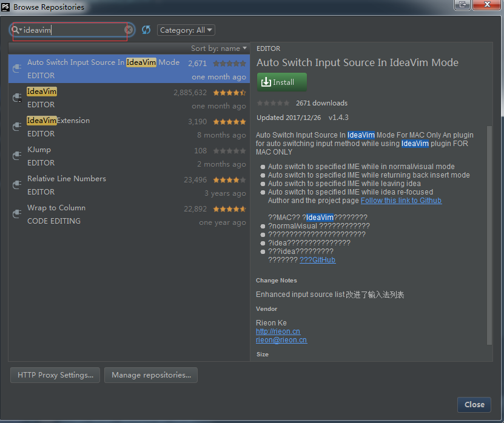Click plugin icon beside the IdeaVim row
The width and height of the screenshot is (504, 423).
(17, 98)
